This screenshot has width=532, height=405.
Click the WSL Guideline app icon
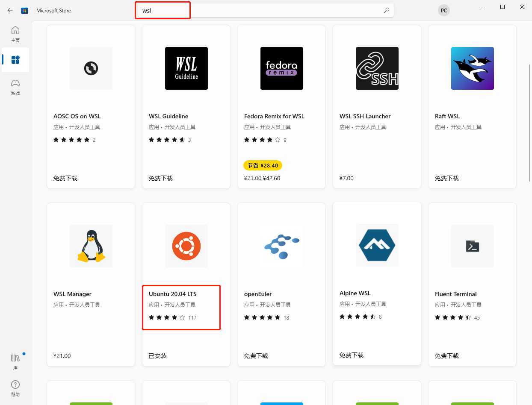pyautogui.click(x=186, y=68)
